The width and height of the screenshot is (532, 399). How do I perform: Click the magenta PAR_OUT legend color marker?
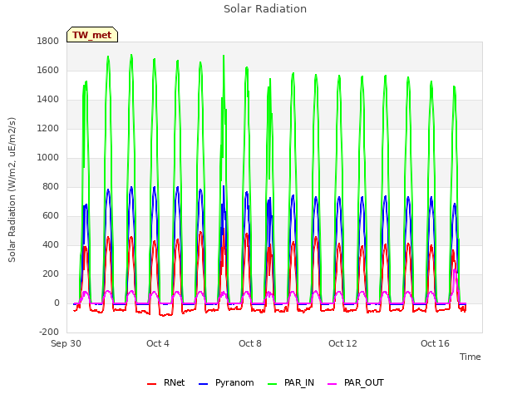332,384
